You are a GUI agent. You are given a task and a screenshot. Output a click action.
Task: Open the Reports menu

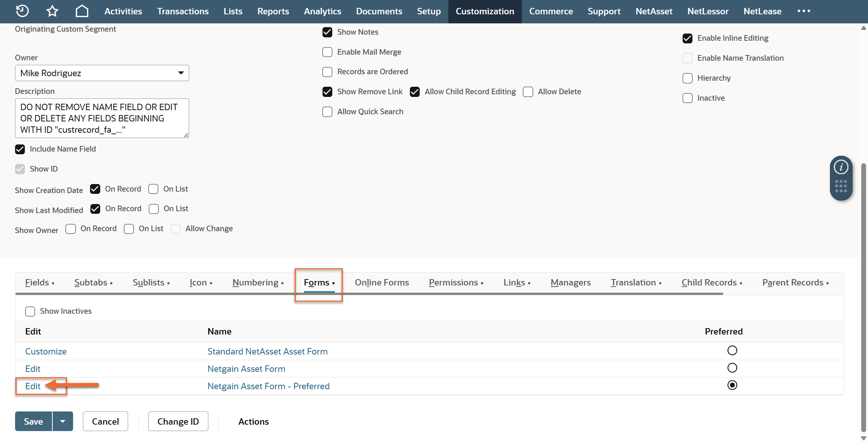[x=273, y=11]
